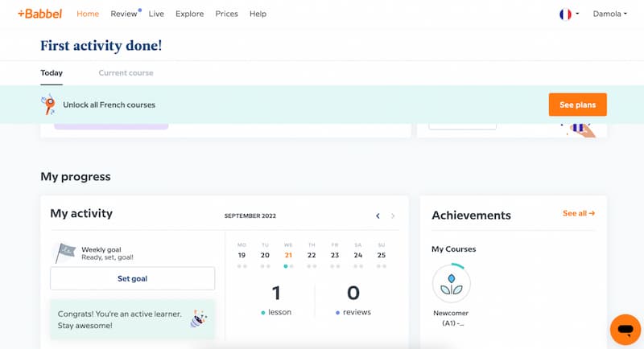This screenshot has height=349, width=644.
Task: Open the chat support bubble
Action: tap(625, 330)
